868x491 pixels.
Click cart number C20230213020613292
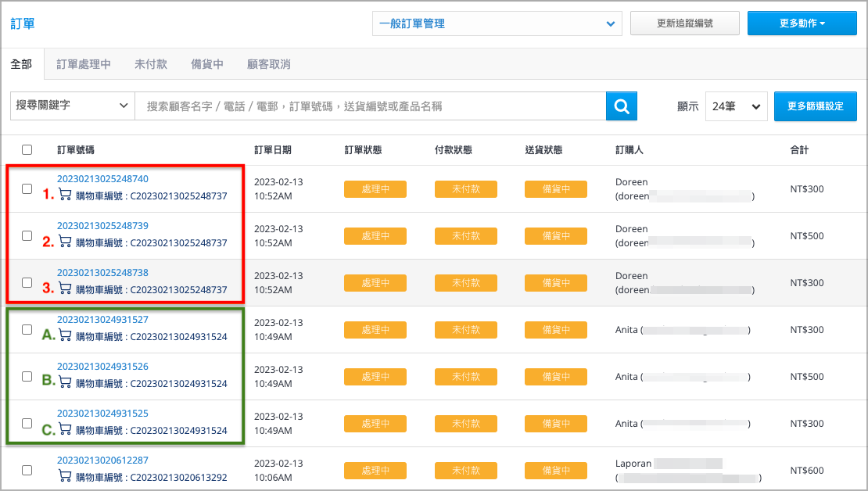coord(179,477)
